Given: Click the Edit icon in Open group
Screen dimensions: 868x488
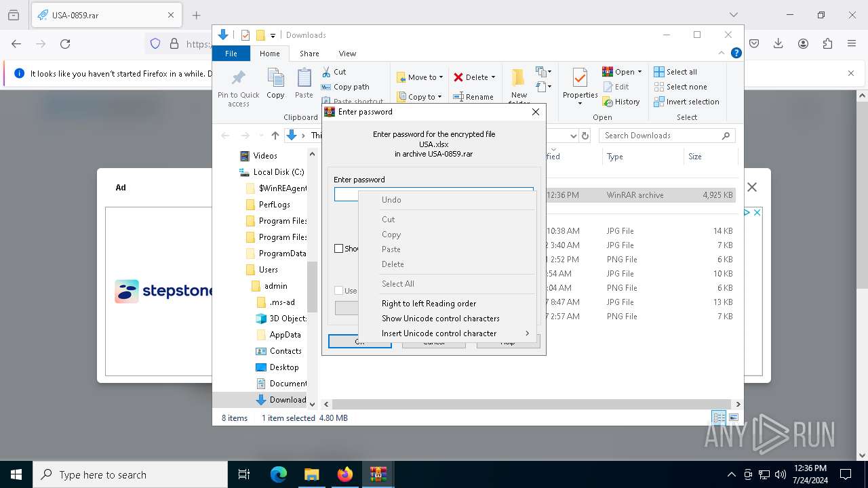Looking at the screenshot, I should [x=608, y=87].
